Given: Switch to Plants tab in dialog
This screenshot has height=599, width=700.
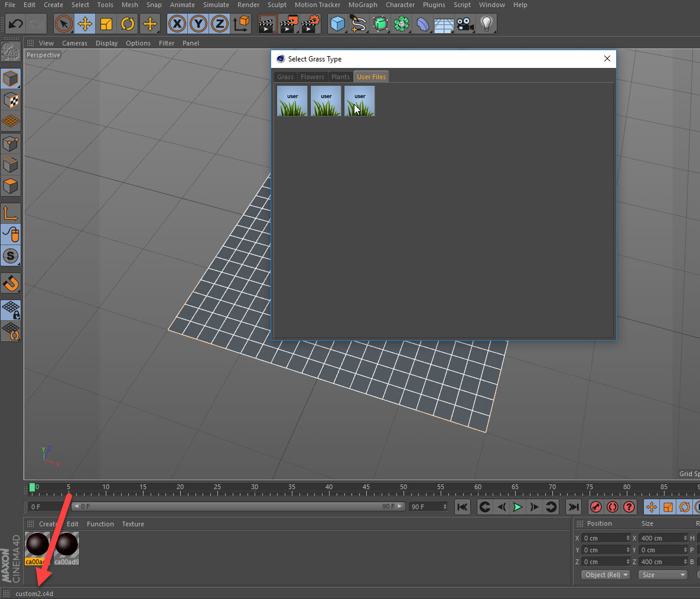Looking at the screenshot, I should coord(340,77).
